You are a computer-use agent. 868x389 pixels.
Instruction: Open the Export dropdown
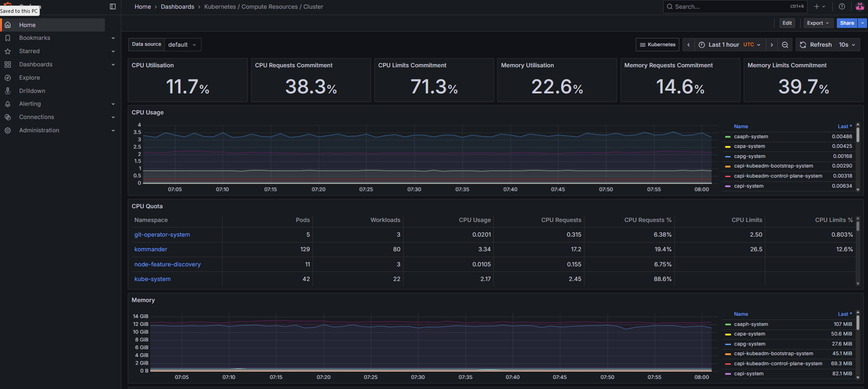(x=818, y=23)
